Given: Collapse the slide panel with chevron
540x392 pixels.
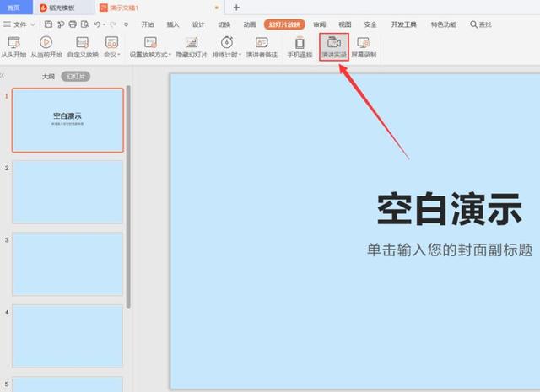Looking at the screenshot, I should (x=2, y=76).
